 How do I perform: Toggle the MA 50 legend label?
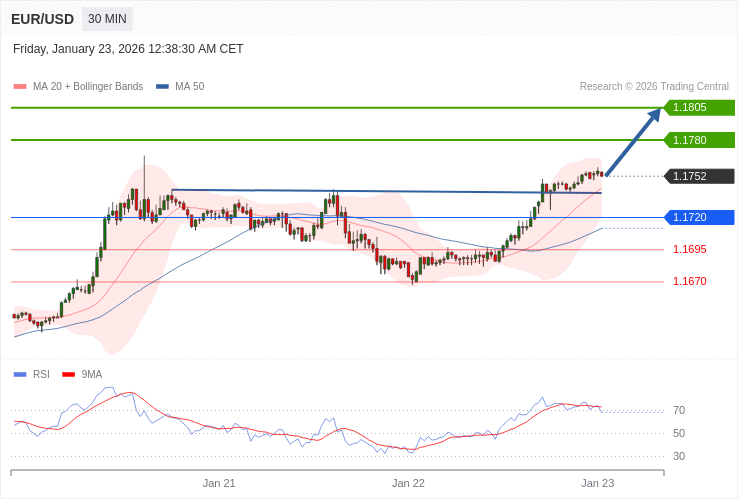[x=189, y=87]
